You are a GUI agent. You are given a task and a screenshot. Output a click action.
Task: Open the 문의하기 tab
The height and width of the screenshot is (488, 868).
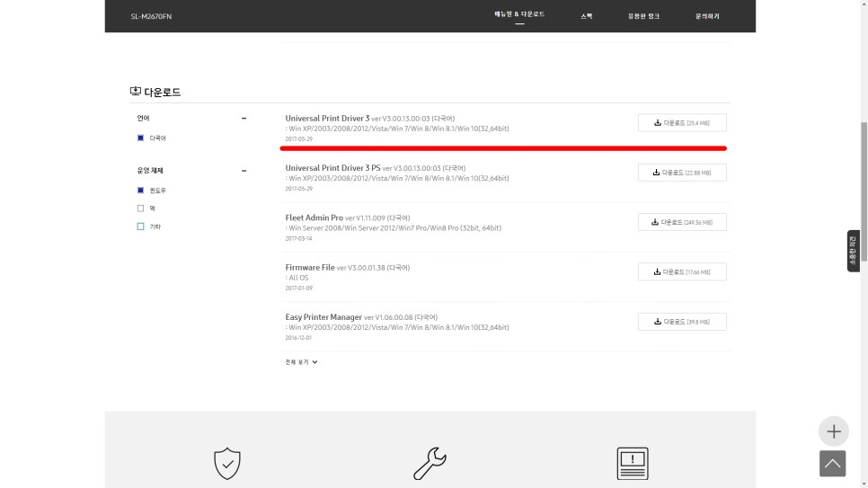coord(707,16)
